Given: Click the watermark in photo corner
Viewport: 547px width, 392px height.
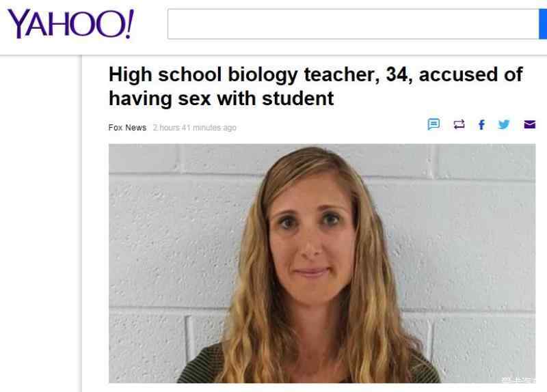Looking at the screenshot, I should coord(518,380).
